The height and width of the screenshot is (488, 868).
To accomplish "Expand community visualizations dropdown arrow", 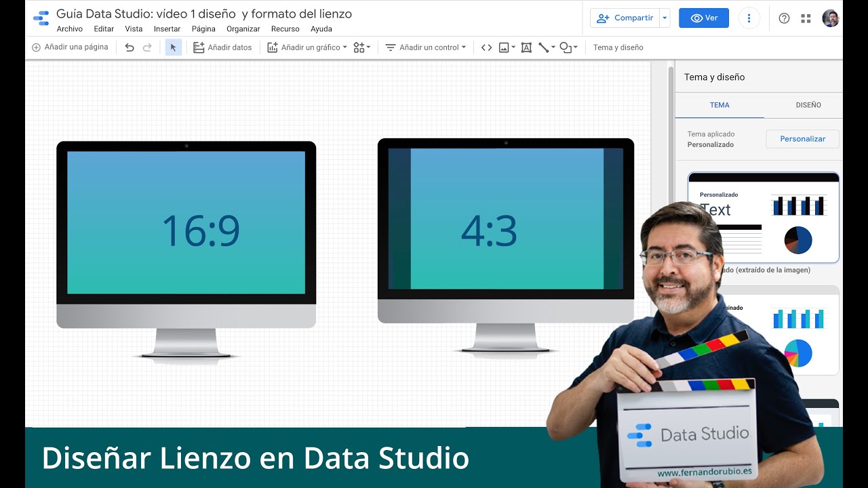I will point(368,47).
